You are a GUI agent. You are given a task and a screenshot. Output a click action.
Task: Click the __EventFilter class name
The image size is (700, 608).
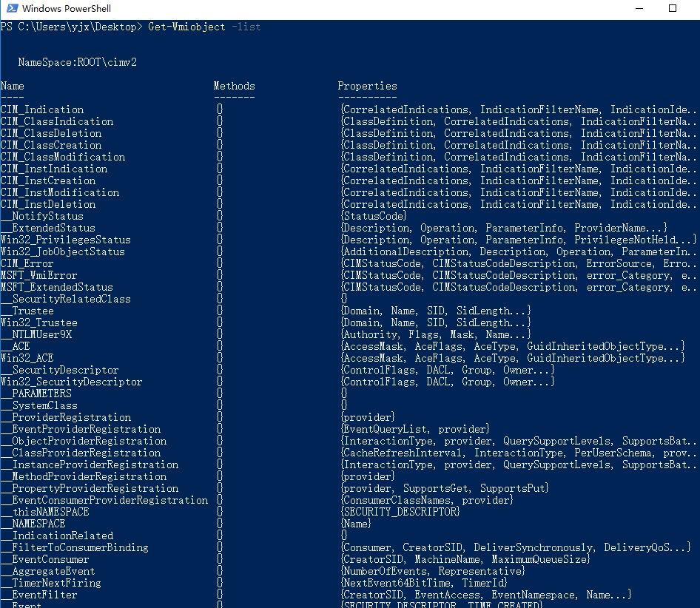pyautogui.click(x=38, y=595)
